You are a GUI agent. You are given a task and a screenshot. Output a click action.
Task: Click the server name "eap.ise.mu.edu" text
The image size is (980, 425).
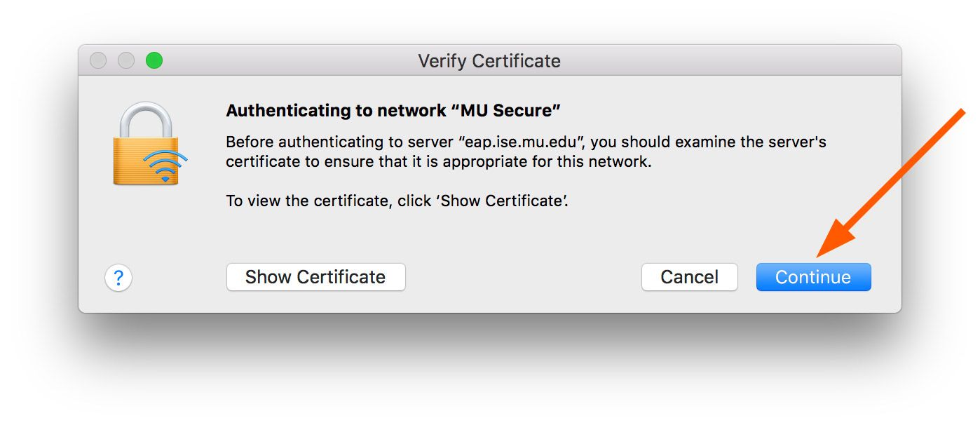point(522,142)
